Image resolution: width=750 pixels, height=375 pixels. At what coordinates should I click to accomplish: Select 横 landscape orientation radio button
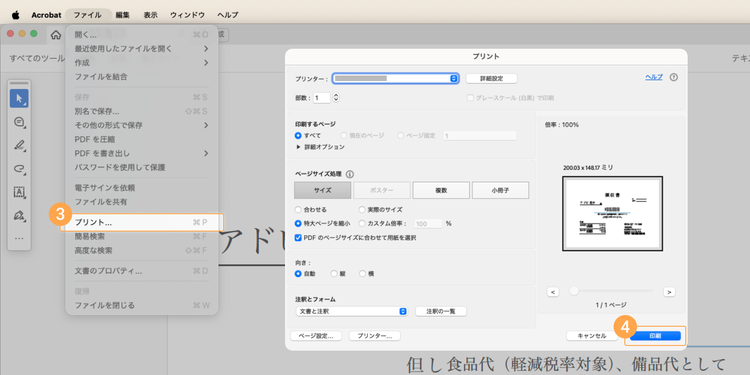point(362,274)
